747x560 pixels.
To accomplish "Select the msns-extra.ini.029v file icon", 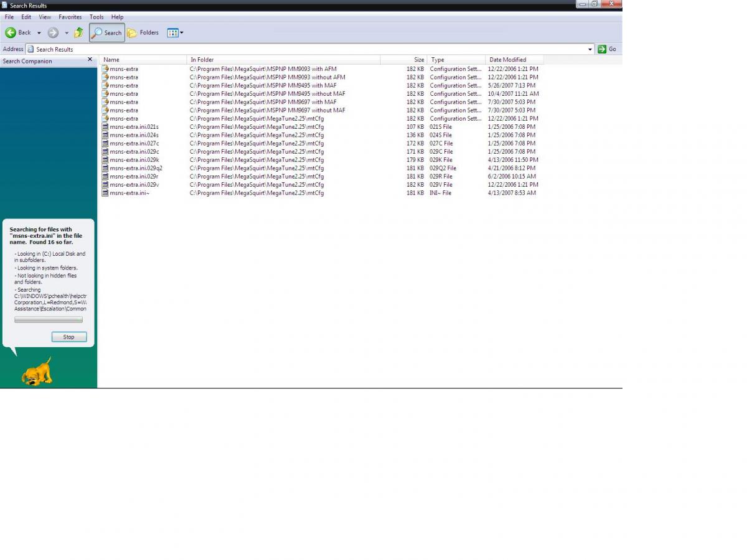I will coord(105,185).
